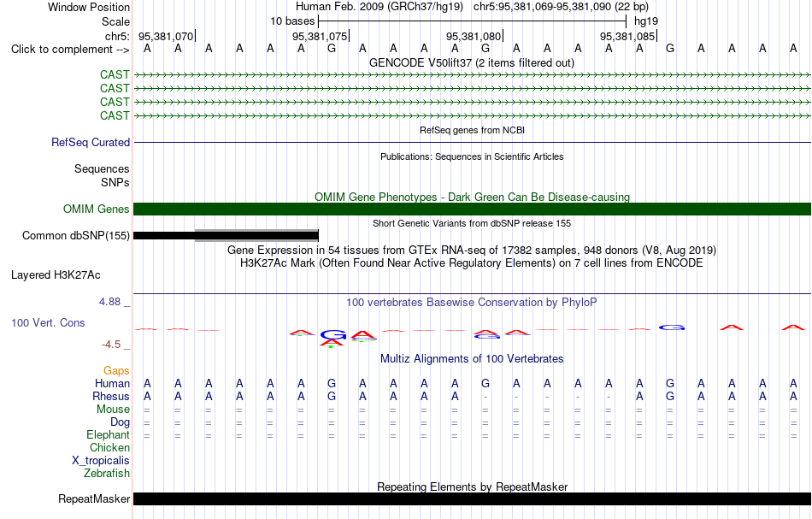This screenshot has width=812, height=519.
Task: Open the Layered H3K27Ac track label
Action: pos(56,275)
